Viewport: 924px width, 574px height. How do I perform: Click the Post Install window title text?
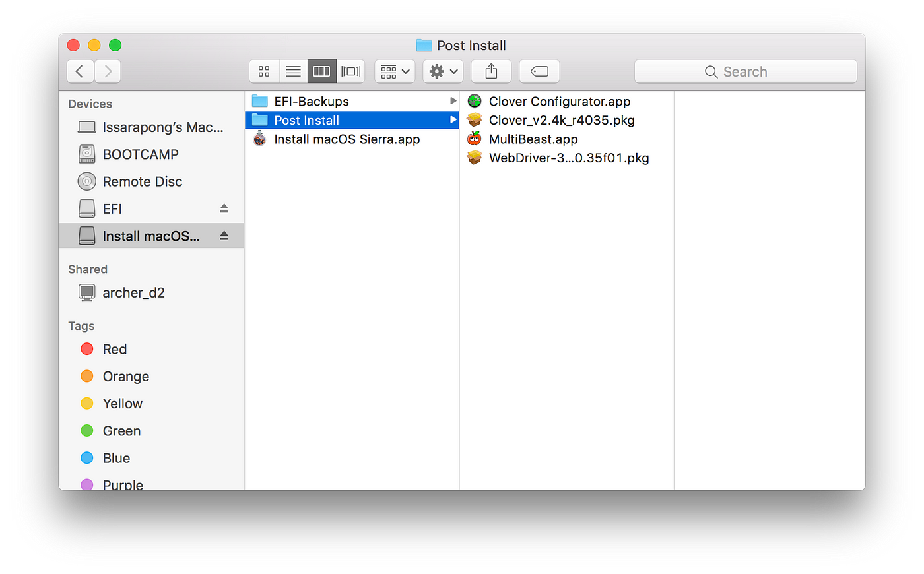(x=471, y=46)
